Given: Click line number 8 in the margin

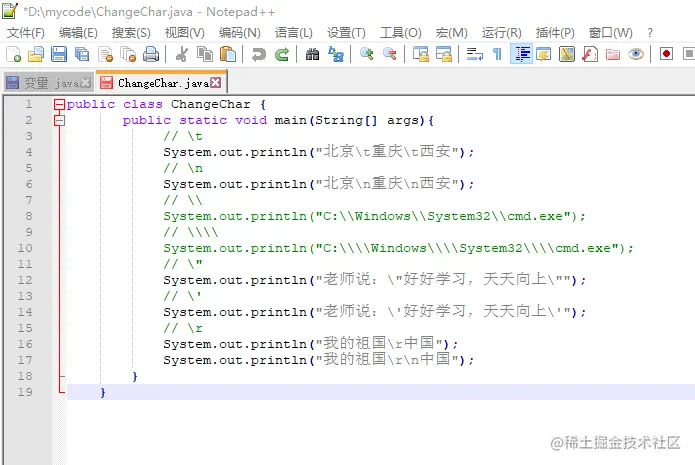Looking at the screenshot, I should [x=29, y=216].
